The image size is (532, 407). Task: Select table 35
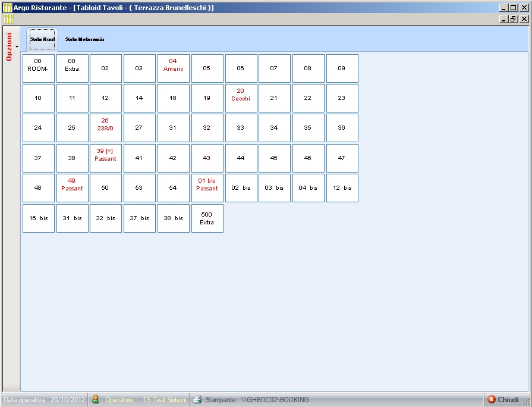coord(309,128)
